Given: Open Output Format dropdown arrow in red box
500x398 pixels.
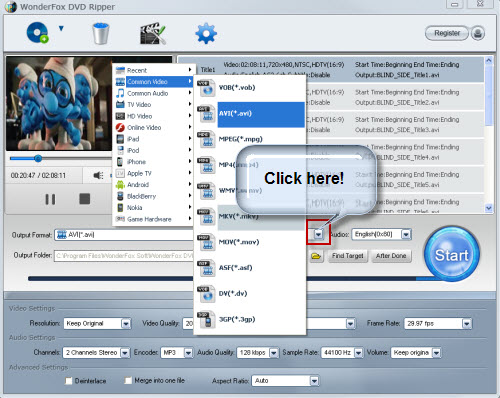Looking at the screenshot, I should (x=318, y=235).
